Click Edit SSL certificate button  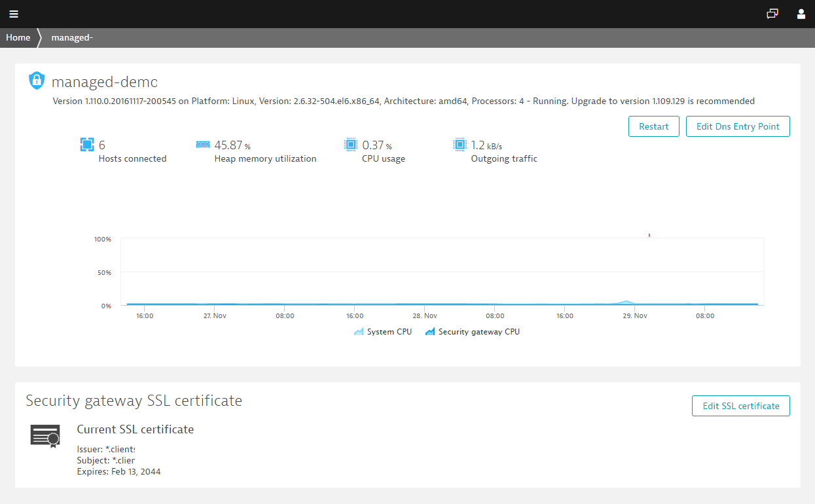[741, 406]
